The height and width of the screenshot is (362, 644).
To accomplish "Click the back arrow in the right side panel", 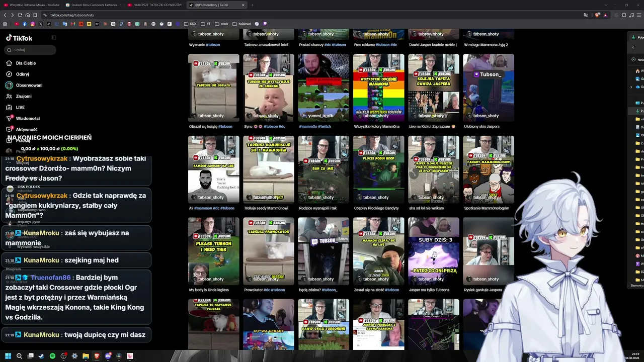I will point(633,47).
